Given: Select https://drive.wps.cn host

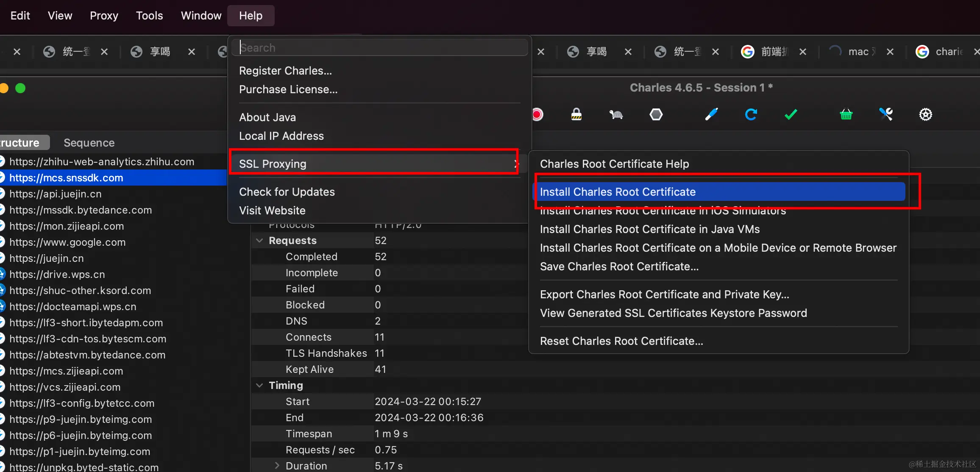Looking at the screenshot, I should [x=57, y=275].
